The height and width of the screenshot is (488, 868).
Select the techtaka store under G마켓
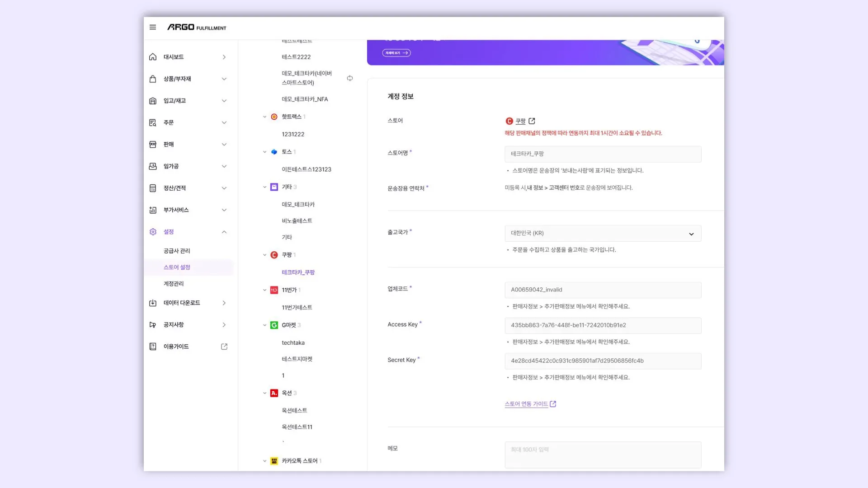293,343
